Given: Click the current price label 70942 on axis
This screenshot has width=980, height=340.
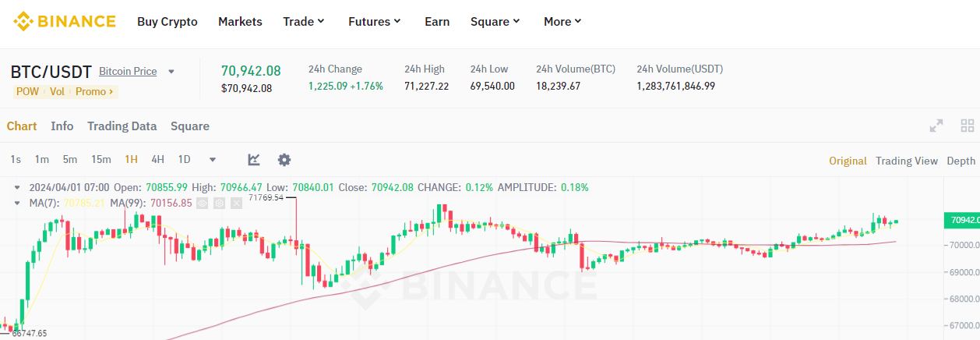Looking at the screenshot, I should click(961, 221).
